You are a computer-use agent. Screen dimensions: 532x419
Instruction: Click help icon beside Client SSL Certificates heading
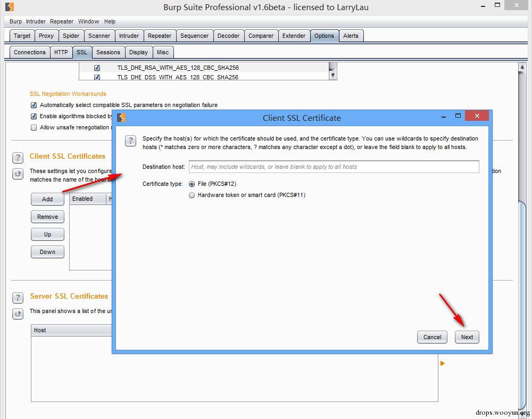tap(18, 158)
